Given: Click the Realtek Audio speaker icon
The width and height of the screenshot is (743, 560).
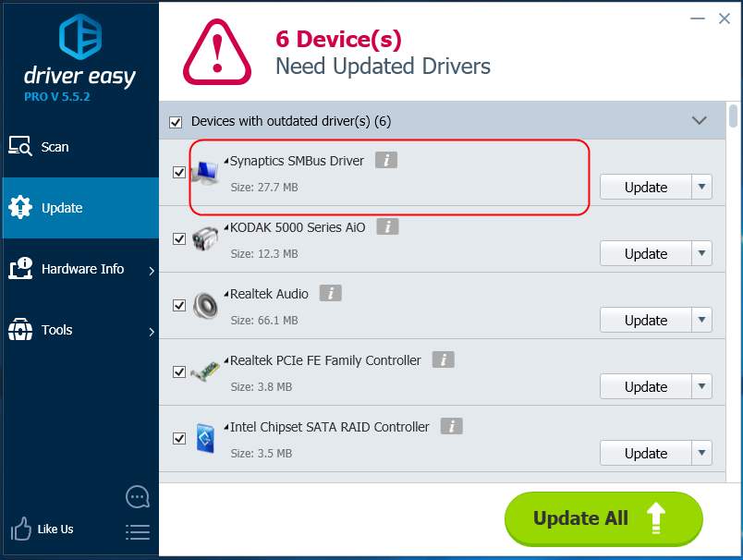Looking at the screenshot, I should tap(205, 306).
